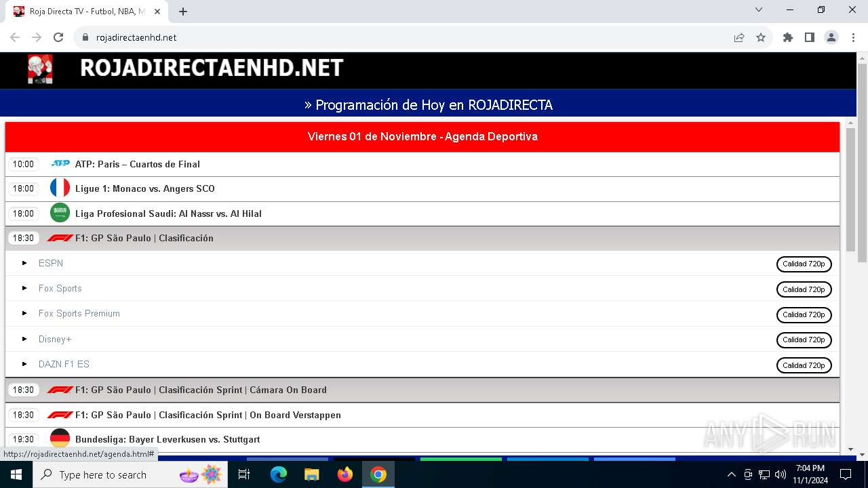This screenshot has width=868, height=488.
Task: Click Calidad 720p badge for Fox Sports
Action: [804, 289]
